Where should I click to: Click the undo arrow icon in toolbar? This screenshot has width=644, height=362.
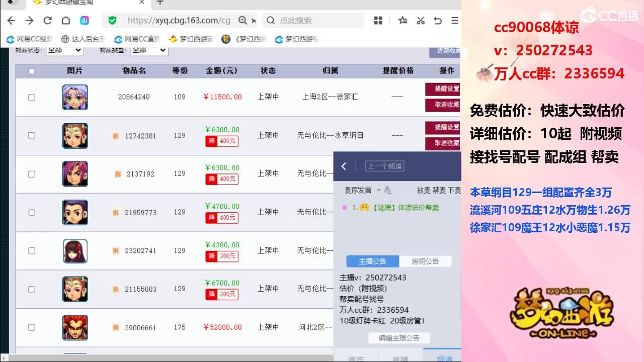coord(438,21)
